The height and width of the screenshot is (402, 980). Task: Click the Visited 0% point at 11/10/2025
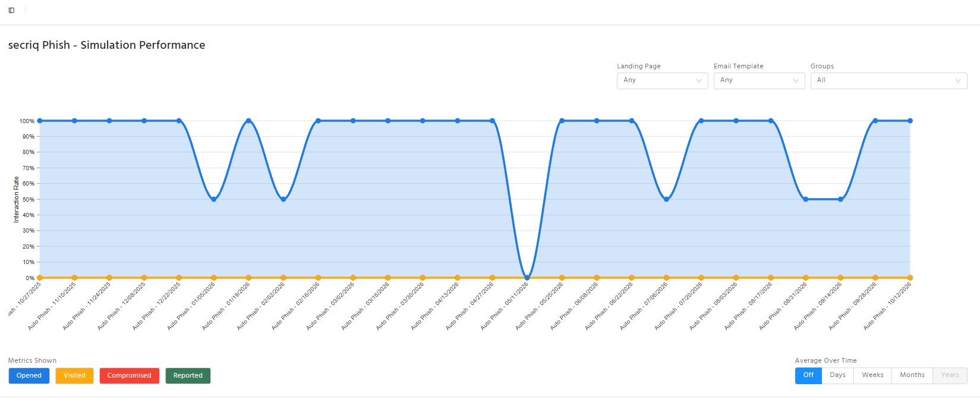pyautogui.click(x=74, y=278)
